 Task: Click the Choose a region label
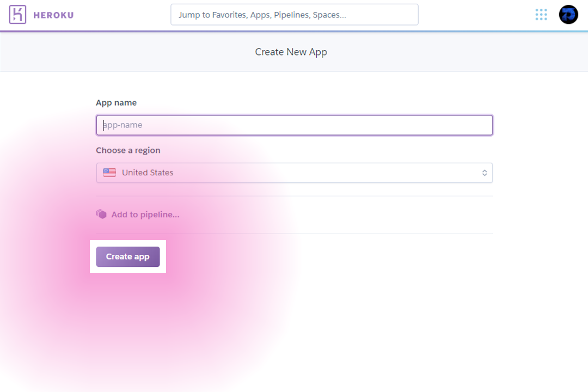pyautogui.click(x=128, y=150)
